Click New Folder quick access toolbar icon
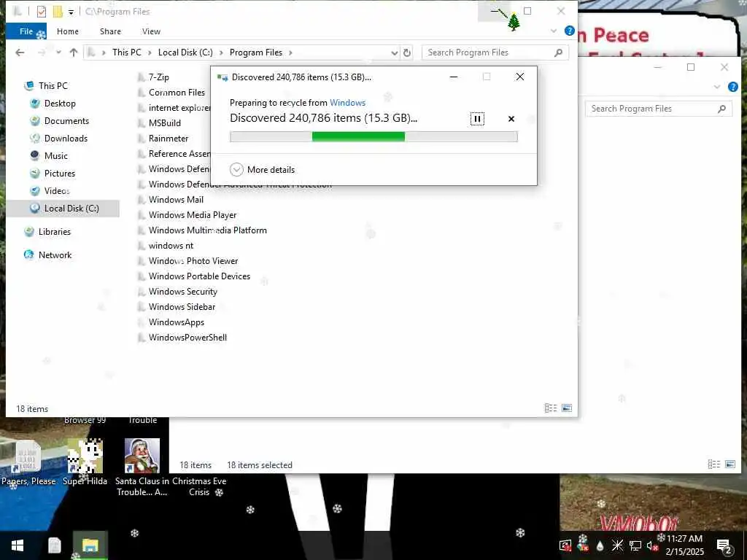Viewport: 747px width, 560px height. tap(58, 12)
